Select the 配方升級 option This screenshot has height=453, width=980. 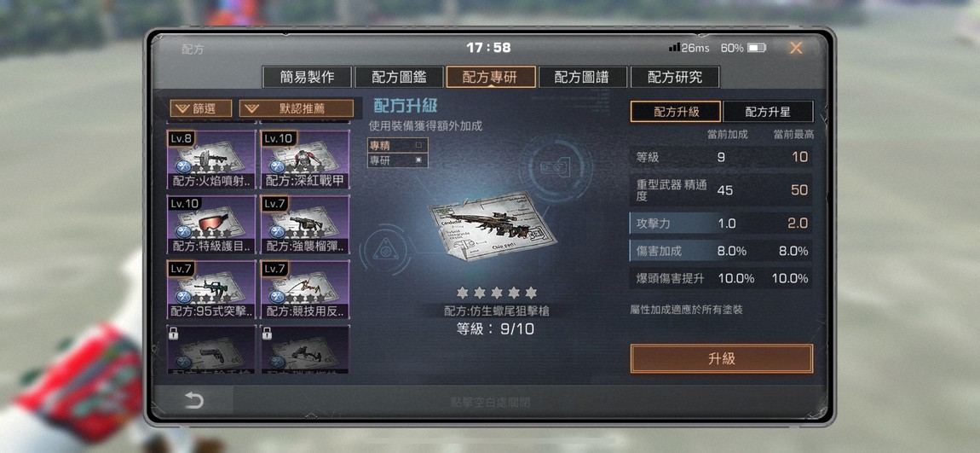676,112
